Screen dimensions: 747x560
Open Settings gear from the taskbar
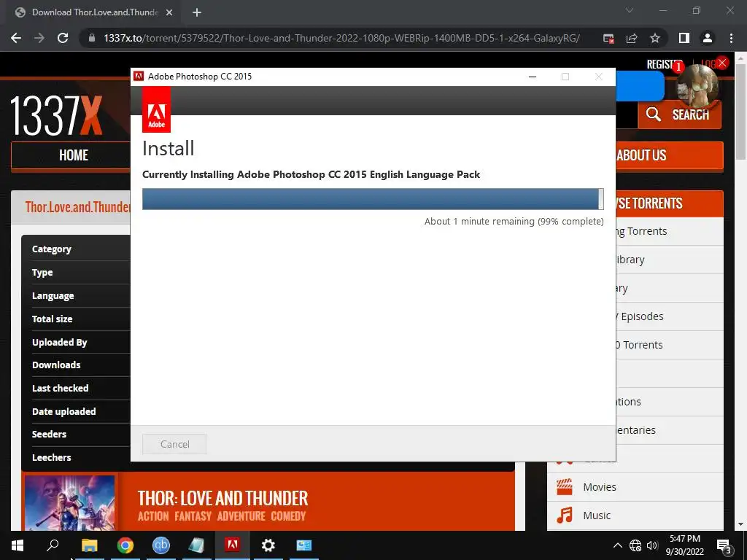tap(268, 545)
